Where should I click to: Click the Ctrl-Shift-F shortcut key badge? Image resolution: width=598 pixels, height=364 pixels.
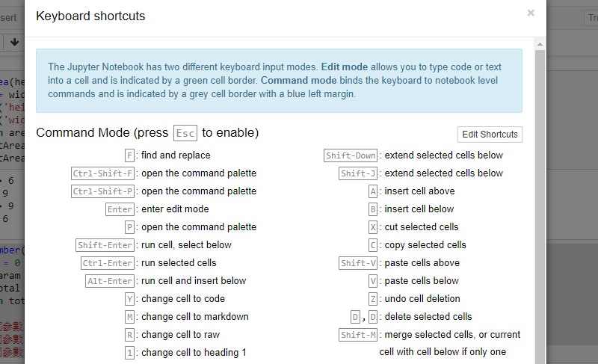coord(103,173)
